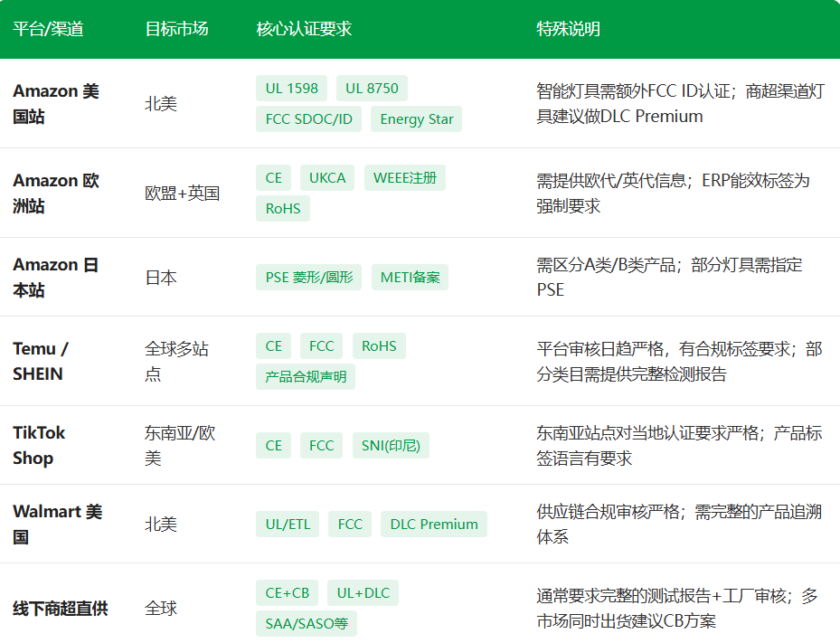Select the METI备案 tag

[410, 278]
